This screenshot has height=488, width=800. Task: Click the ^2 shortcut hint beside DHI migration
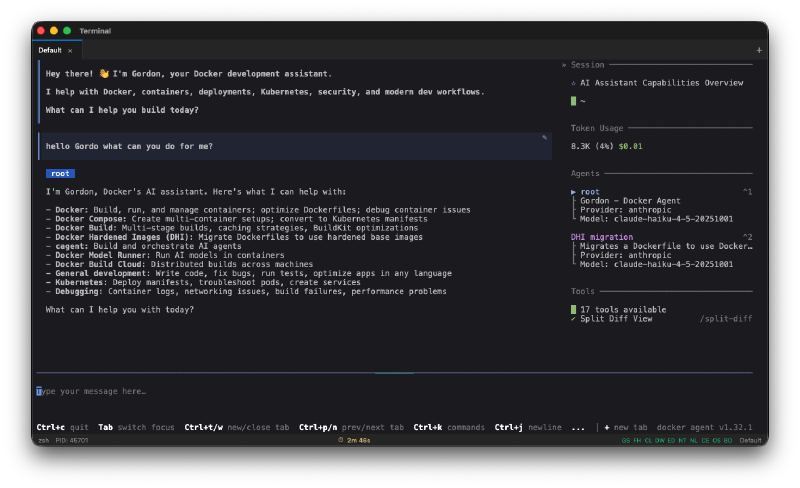(x=747, y=237)
